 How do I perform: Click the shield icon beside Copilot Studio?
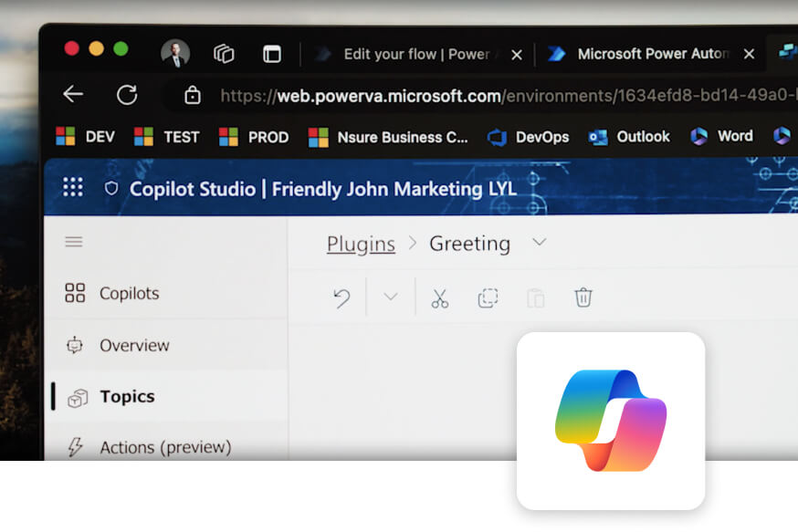[x=111, y=189]
